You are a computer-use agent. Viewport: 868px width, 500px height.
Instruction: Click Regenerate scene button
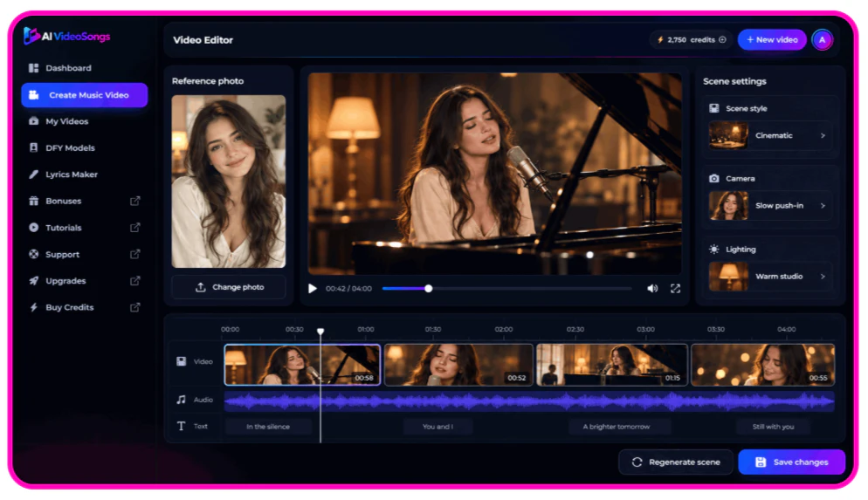(676, 462)
